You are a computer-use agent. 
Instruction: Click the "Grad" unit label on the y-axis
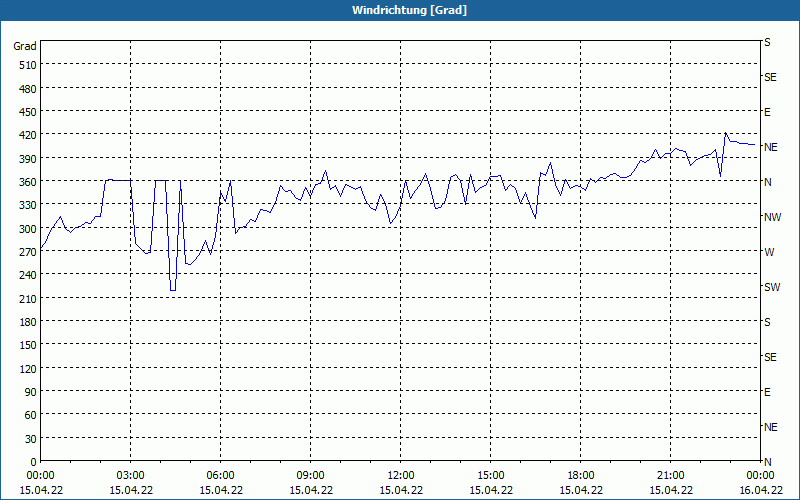tap(25, 46)
